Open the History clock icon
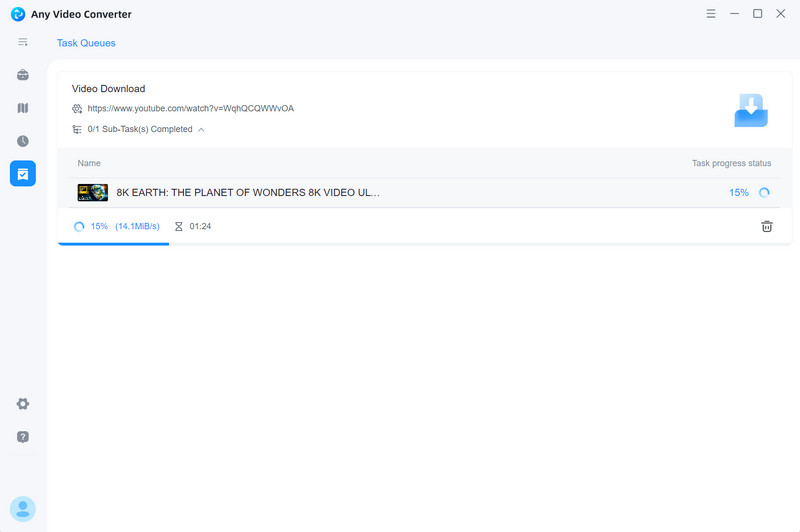 [23, 141]
